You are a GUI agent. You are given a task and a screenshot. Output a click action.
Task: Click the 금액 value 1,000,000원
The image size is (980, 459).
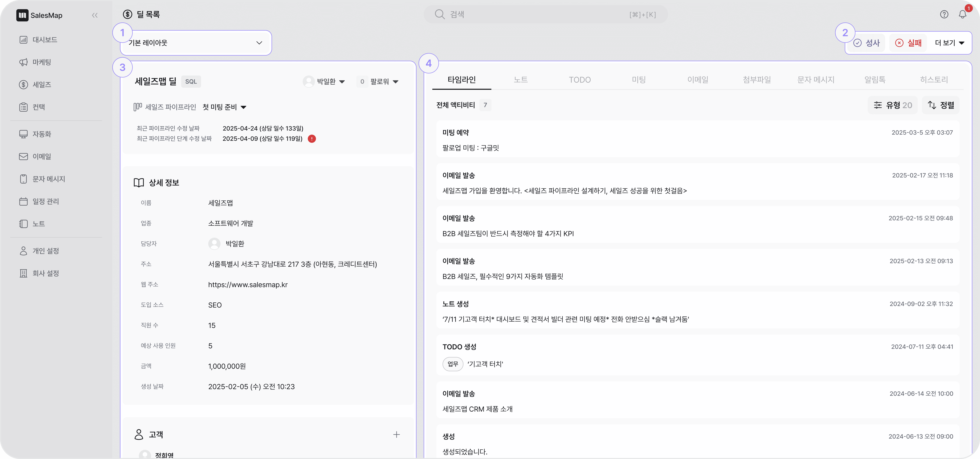click(227, 366)
